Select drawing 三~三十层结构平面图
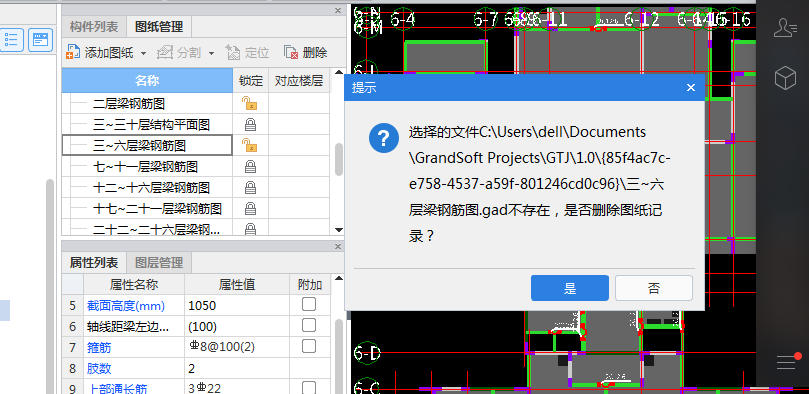The width and height of the screenshot is (809, 394). click(x=152, y=125)
